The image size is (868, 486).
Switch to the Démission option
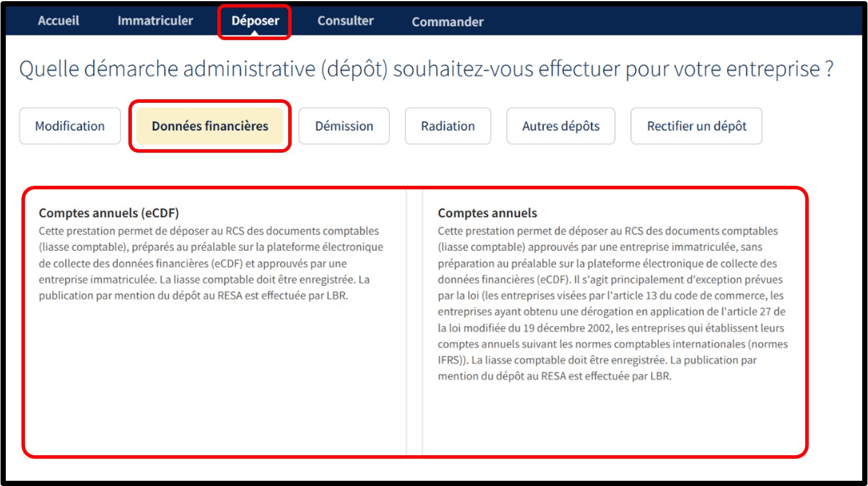pyautogui.click(x=344, y=126)
